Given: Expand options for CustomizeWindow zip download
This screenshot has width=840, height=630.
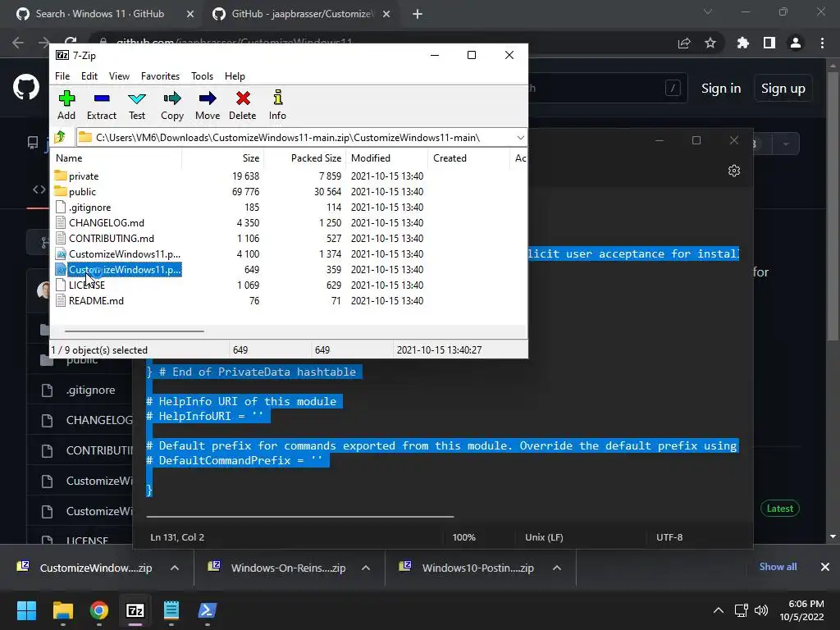Looking at the screenshot, I should pyautogui.click(x=175, y=568).
